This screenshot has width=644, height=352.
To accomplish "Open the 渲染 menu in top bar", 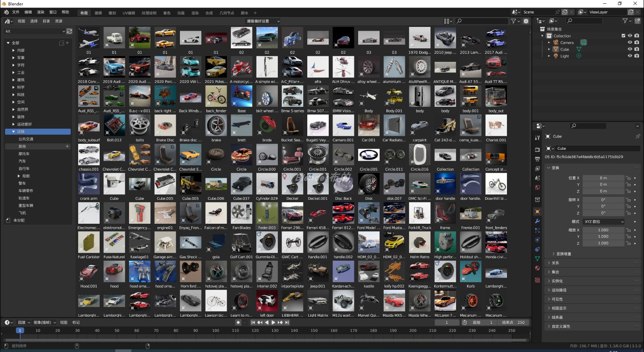I will (41, 12).
